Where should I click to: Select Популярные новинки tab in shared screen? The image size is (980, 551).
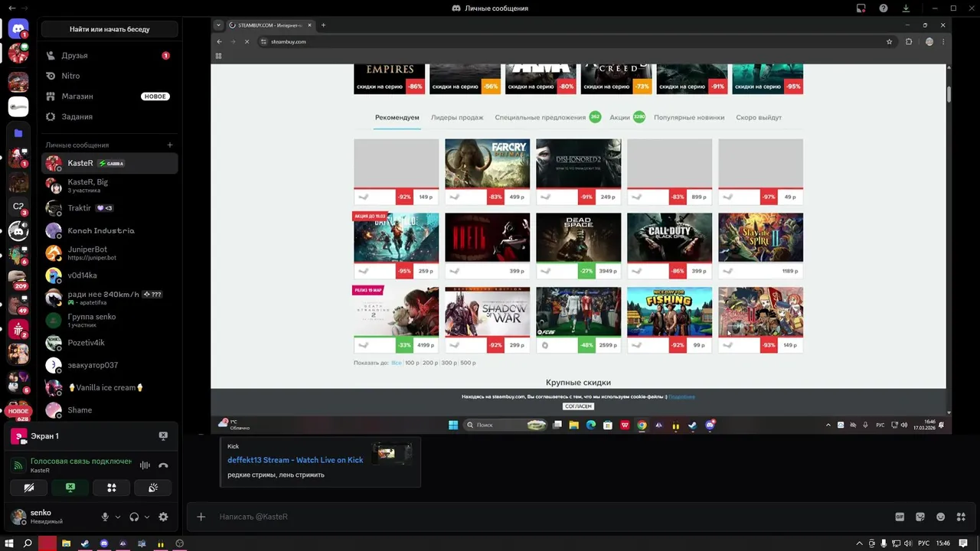689,118
